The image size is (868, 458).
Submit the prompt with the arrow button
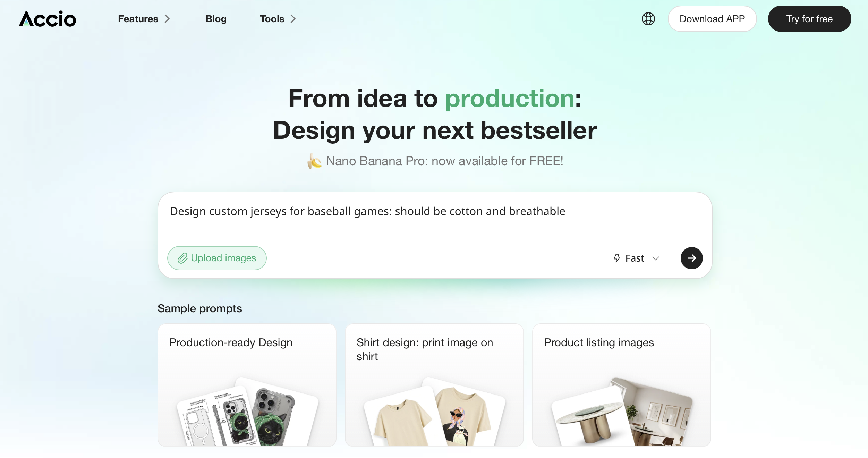click(691, 258)
